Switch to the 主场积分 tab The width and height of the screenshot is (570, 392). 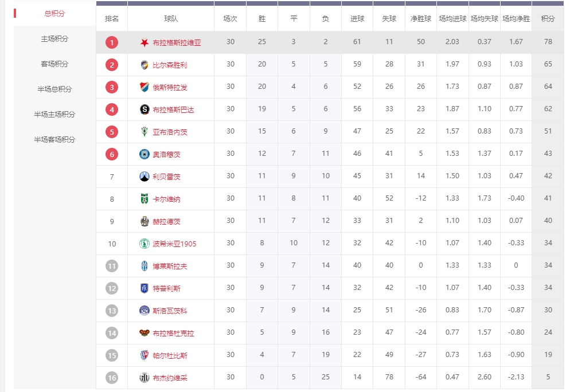click(x=54, y=39)
